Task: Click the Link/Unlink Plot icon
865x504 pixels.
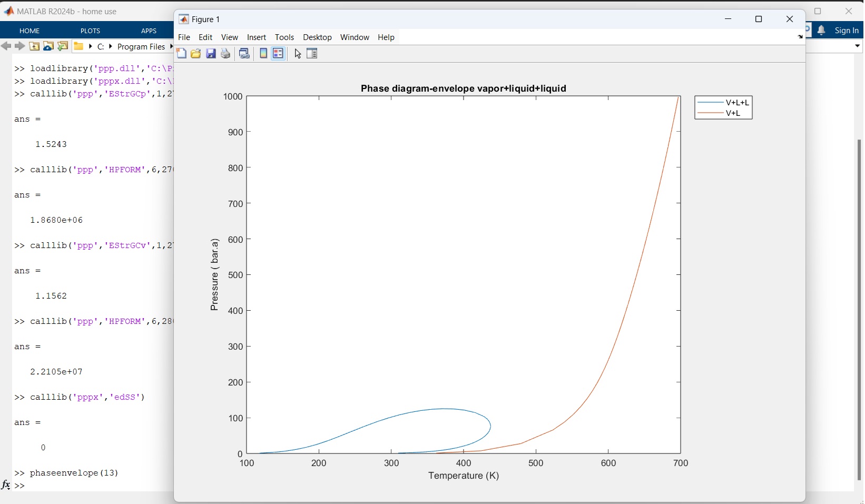Action: pyautogui.click(x=244, y=53)
